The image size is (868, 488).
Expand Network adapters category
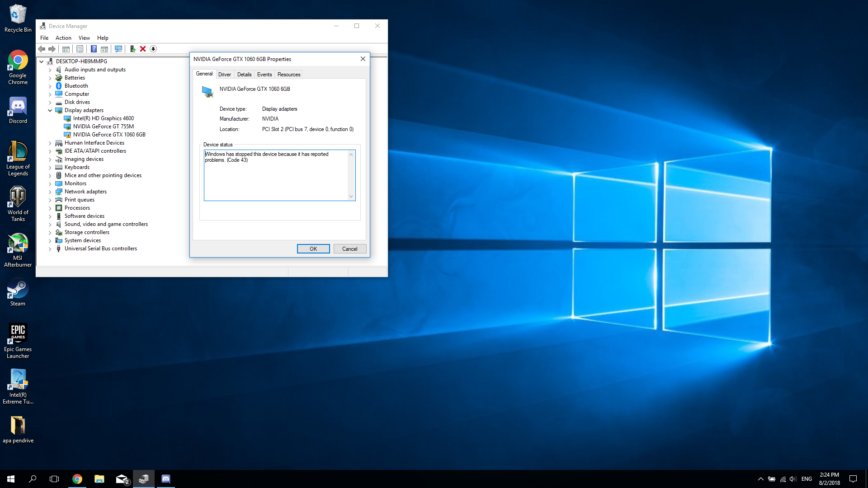click(50, 192)
